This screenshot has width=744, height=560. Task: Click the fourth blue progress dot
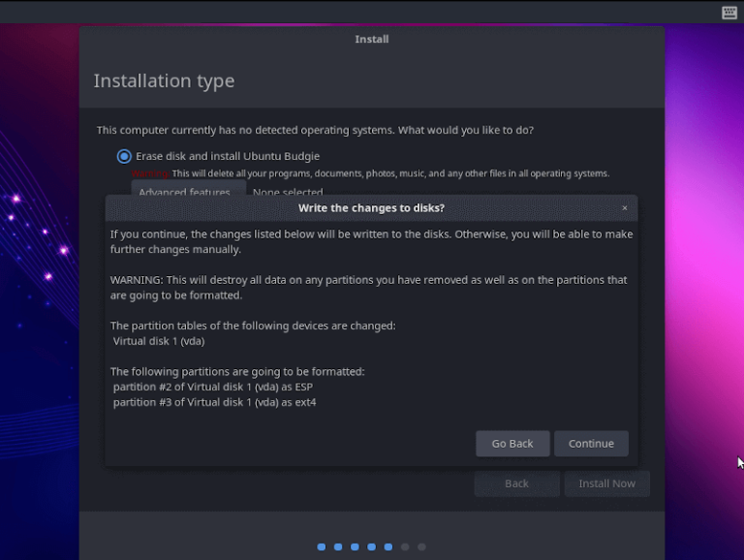tap(371, 547)
